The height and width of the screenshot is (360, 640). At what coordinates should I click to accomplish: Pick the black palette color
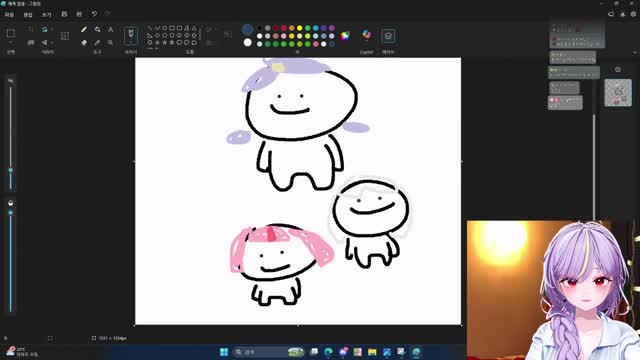260,28
